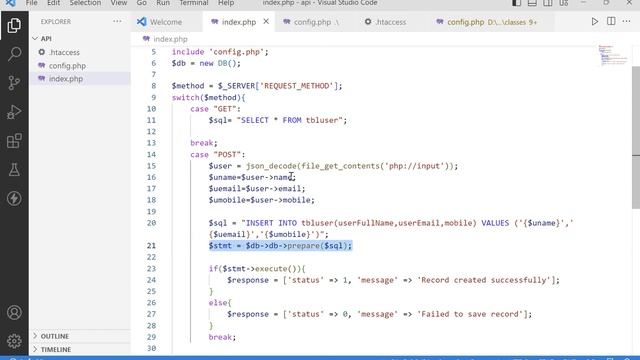640x360 pixels.
Task: Click 'Failed to save record' string
Action: (x=470, y=314)
